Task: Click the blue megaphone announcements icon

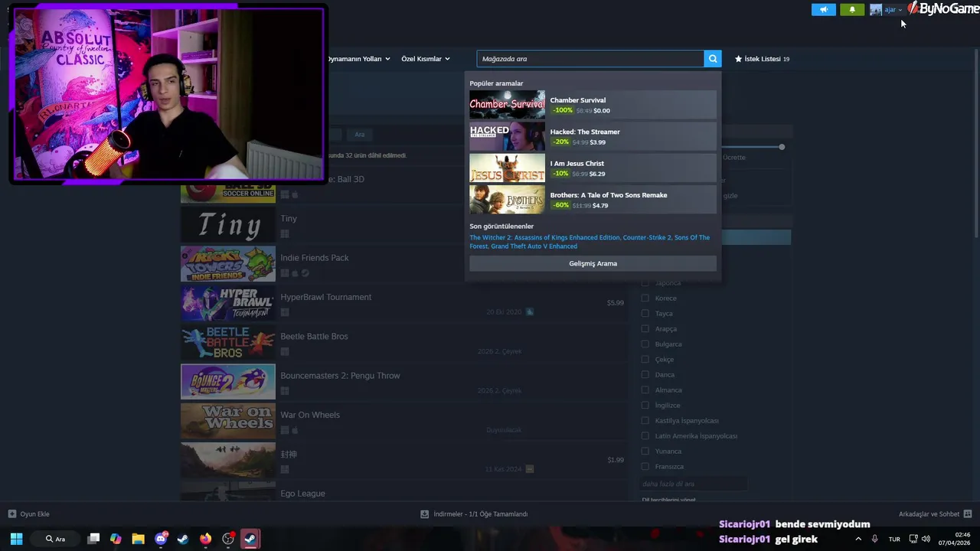Action: click(x=824, y=10)
